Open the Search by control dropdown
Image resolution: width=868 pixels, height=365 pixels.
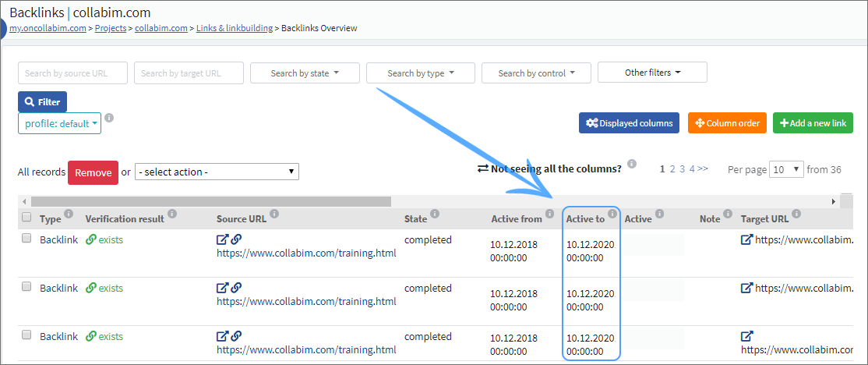(x=536, y=73)
